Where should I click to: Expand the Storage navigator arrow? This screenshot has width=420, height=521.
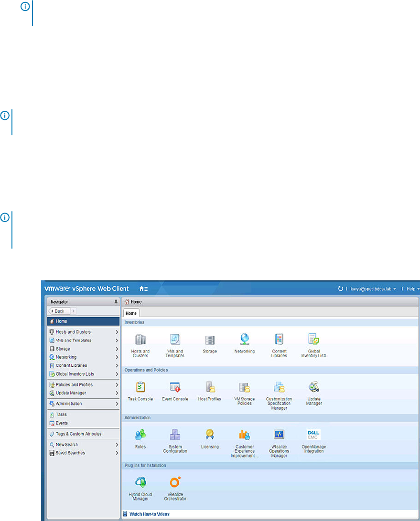click(x=117, y=349)
